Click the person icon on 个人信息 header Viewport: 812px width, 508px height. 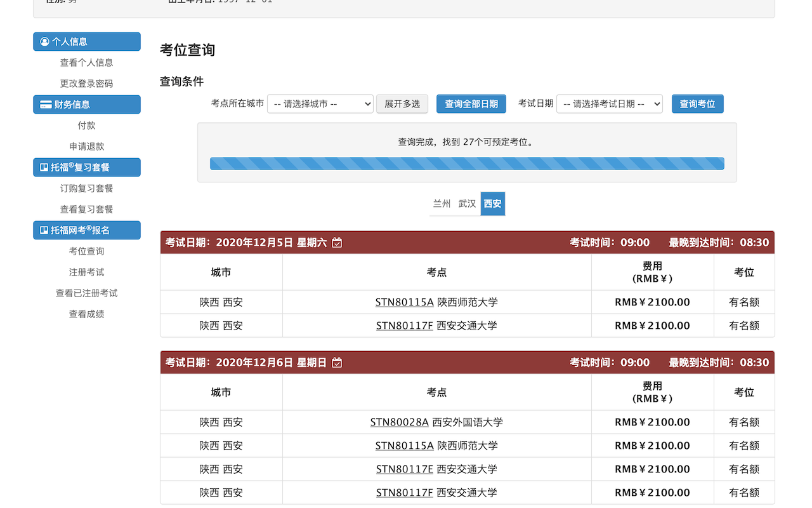pyautogui.click(x=44, y=41)
